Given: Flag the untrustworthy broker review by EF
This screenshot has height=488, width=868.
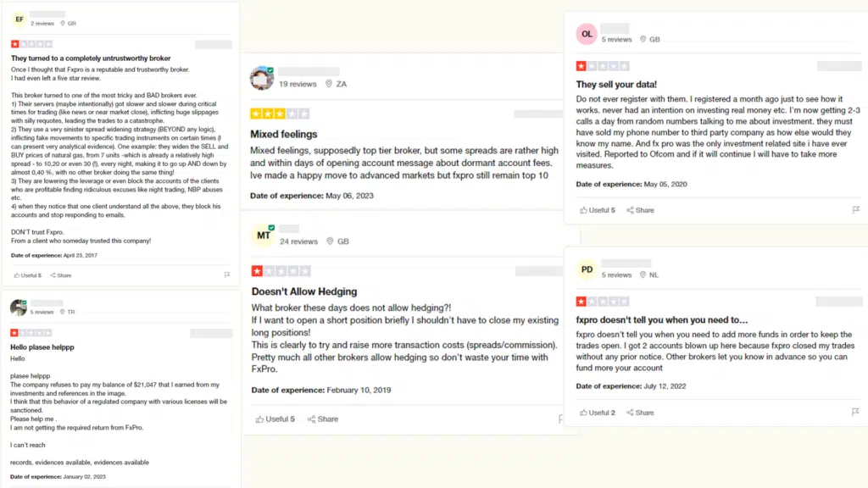Looking at the screenshot, I should tap(227, 274).
